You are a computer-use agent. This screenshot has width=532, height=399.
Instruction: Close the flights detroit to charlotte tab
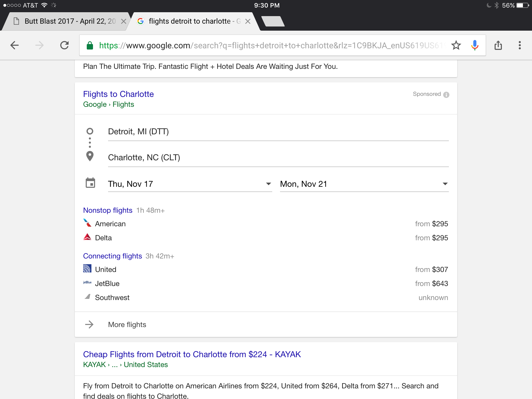pos(248,21)
